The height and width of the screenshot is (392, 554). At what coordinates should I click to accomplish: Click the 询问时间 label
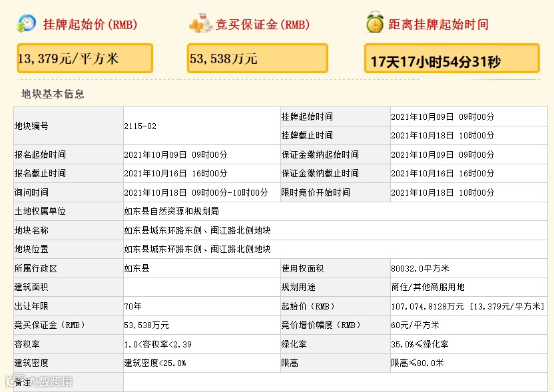point(31,192)
